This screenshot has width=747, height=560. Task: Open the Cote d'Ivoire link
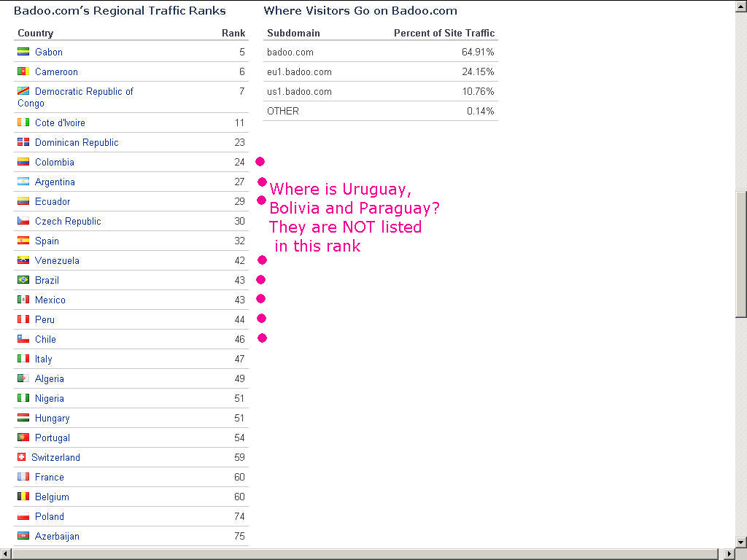60,122
